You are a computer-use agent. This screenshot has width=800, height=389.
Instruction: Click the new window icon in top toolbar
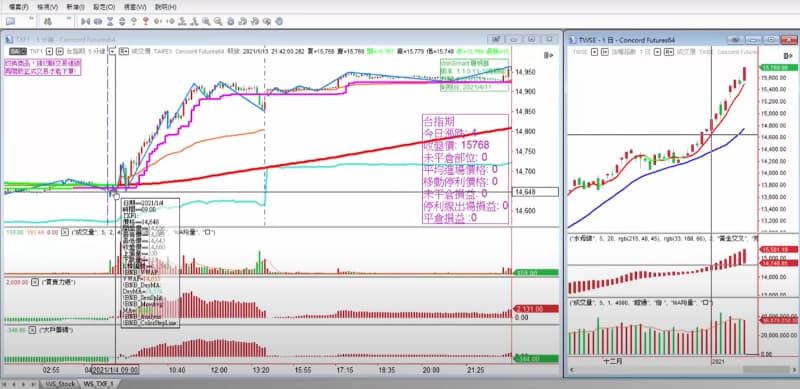click(10, 21)
